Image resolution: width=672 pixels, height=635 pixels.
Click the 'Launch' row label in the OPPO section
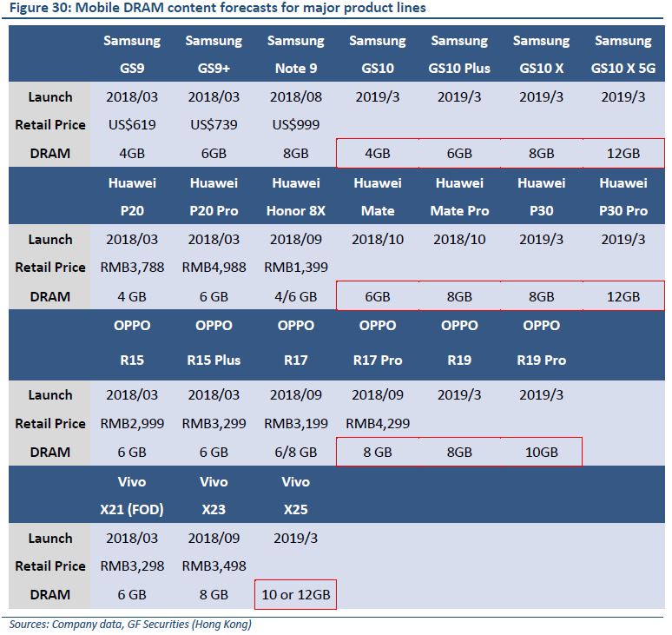(50, 395)
